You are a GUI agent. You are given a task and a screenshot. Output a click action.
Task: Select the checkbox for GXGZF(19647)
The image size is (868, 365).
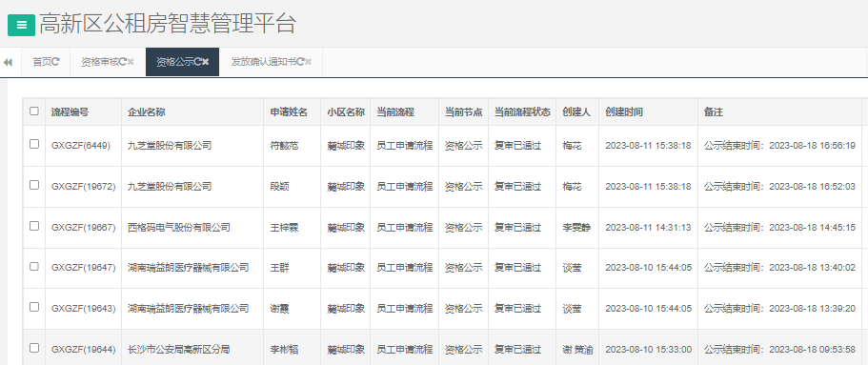point(34,267)
